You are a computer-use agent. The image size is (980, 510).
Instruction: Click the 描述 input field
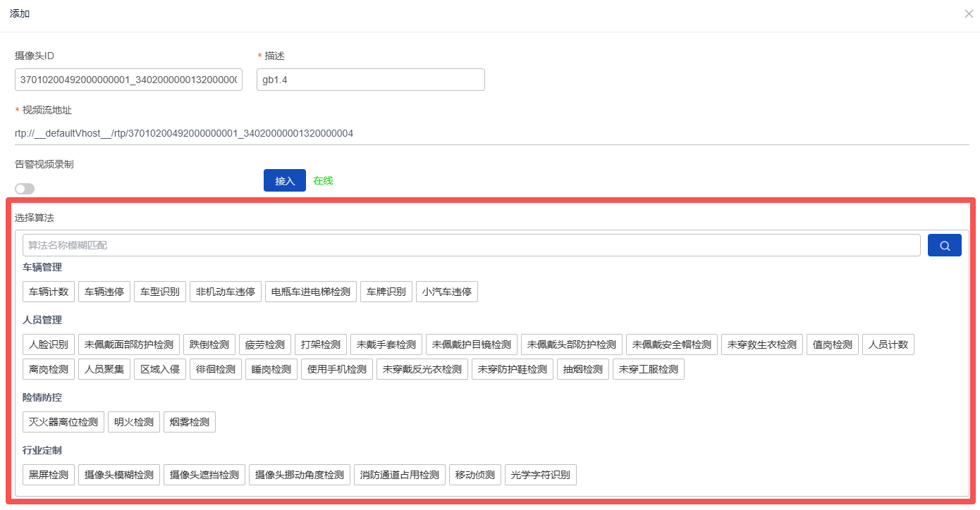click(370, 80)
